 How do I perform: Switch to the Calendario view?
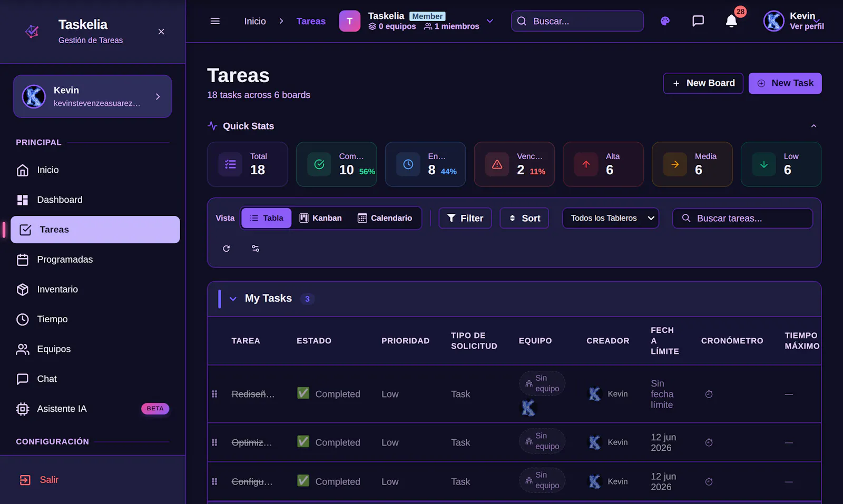pyautogui.click(x=385, y=218)
